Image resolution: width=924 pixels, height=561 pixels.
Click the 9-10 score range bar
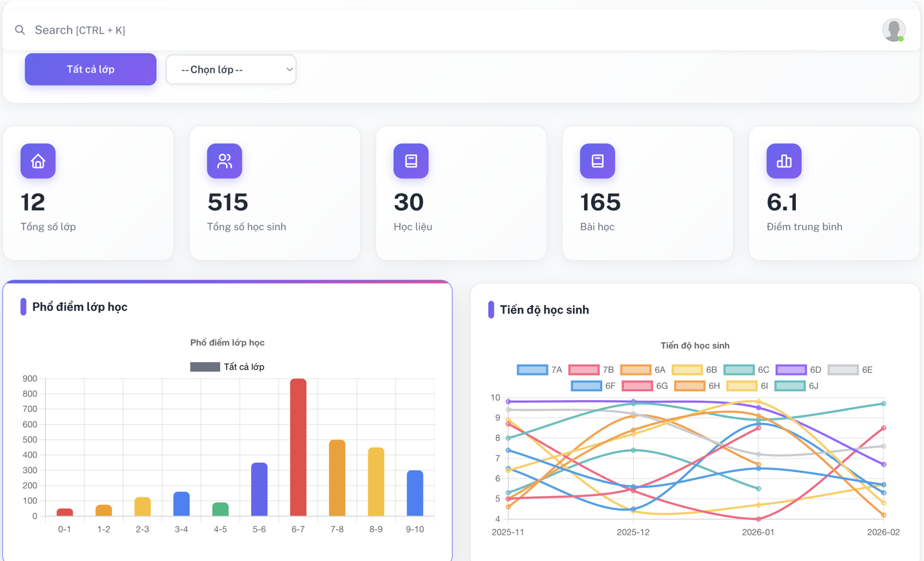[x=415, y=493]
